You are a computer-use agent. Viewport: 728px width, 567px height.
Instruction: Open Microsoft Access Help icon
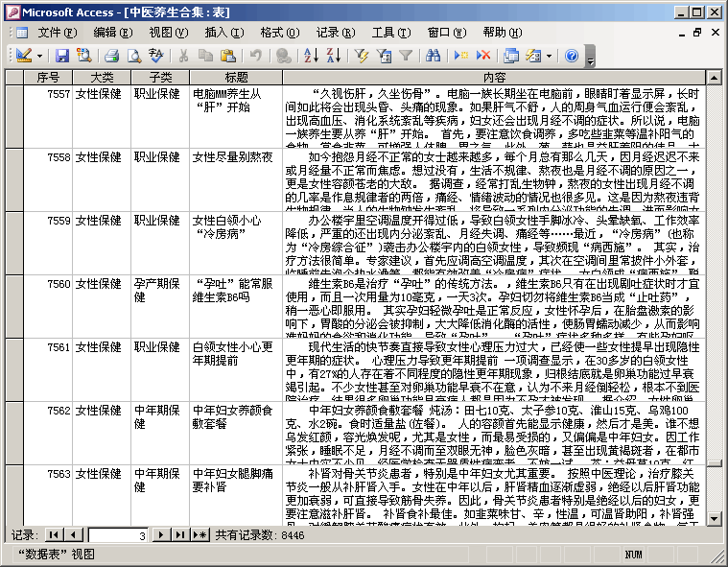[572, 56]
